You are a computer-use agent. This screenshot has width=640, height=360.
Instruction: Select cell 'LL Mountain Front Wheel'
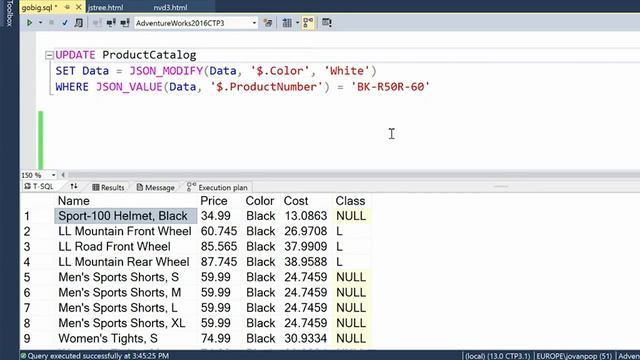pos(126,231)
